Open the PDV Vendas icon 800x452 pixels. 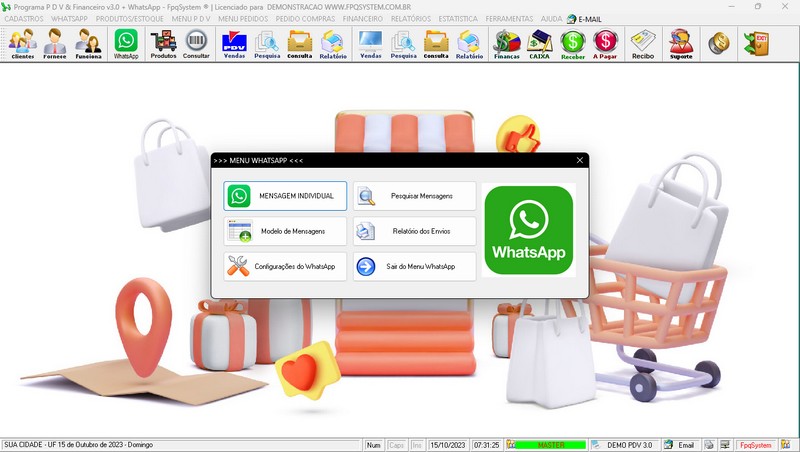pyautogui.click(x=234, y=44)
